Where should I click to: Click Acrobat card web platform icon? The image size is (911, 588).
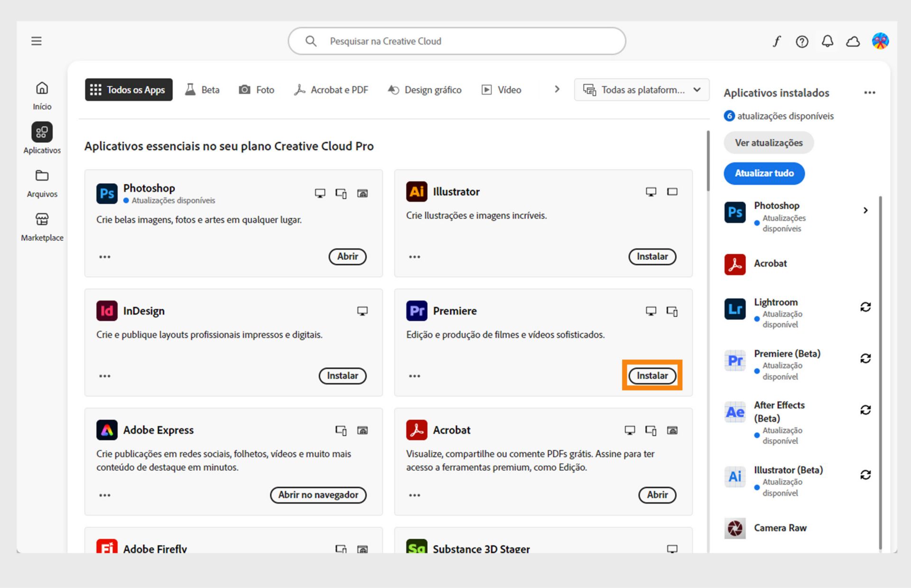(672, 430)
